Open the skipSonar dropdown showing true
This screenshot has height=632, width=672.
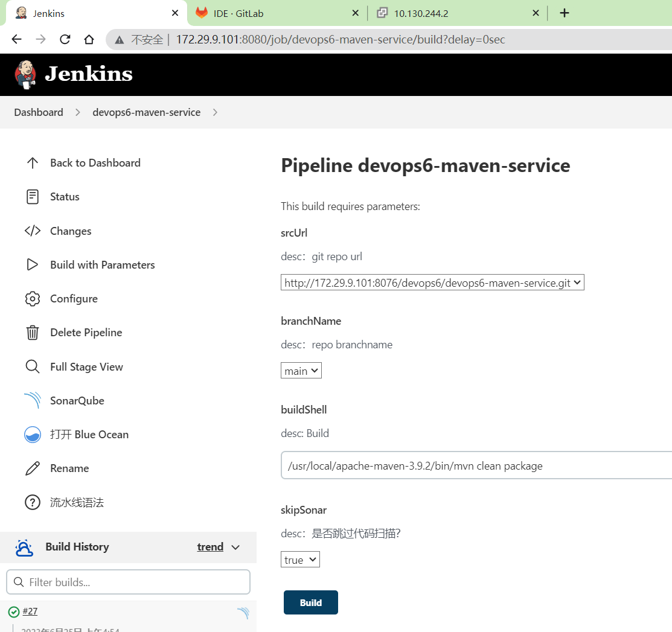pyautogui.click(x=300, y=560)
